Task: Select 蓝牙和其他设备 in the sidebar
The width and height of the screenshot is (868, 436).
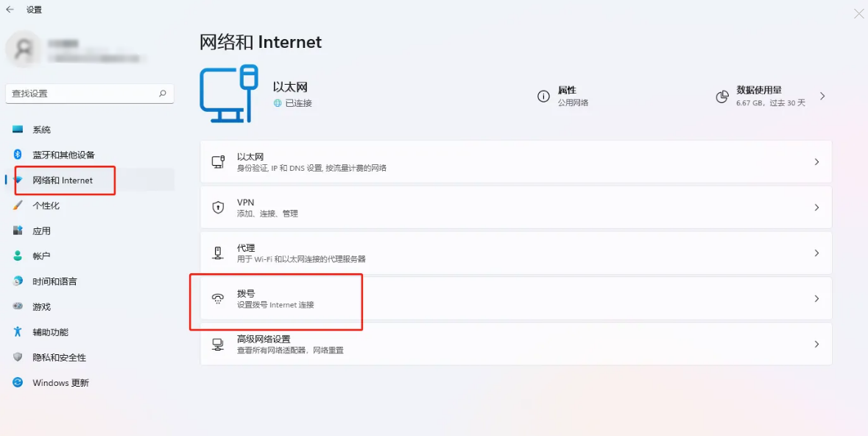Action: pos(90,155)
